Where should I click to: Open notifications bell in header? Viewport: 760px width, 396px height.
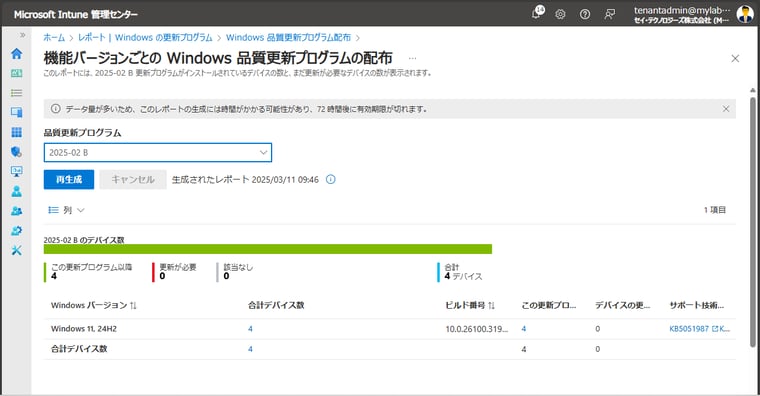[537, 14]
